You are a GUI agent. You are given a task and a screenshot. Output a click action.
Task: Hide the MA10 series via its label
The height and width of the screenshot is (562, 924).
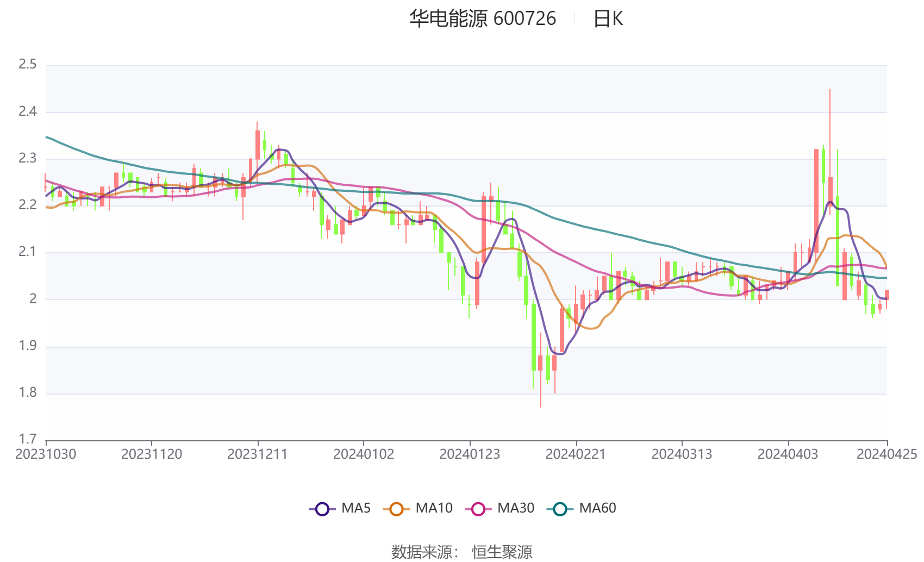434,508
